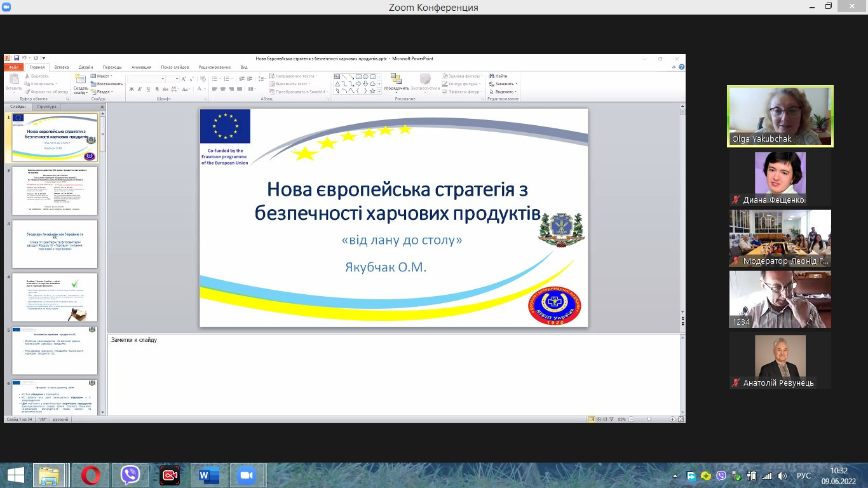
Task: Click the Выделить (Select) button
Action: click(503, 91)
